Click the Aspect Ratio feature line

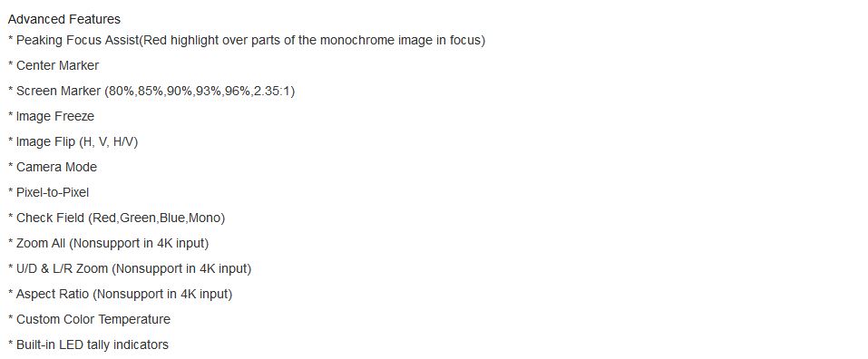pos(120,295)
